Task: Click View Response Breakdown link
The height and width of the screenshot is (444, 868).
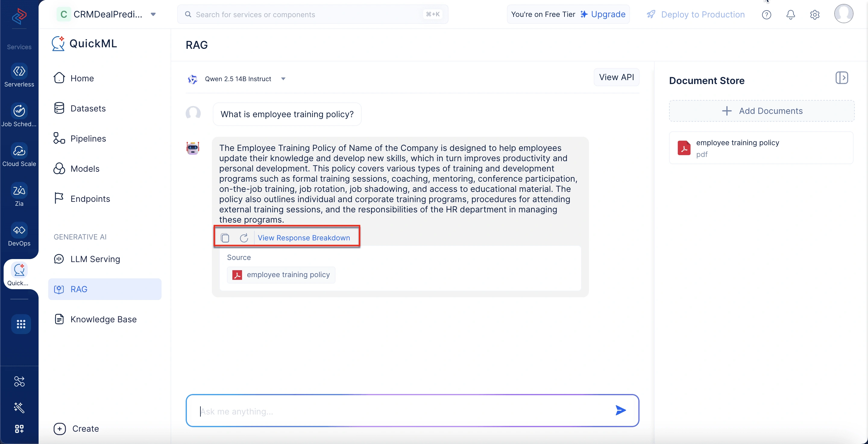Action: 303,238
